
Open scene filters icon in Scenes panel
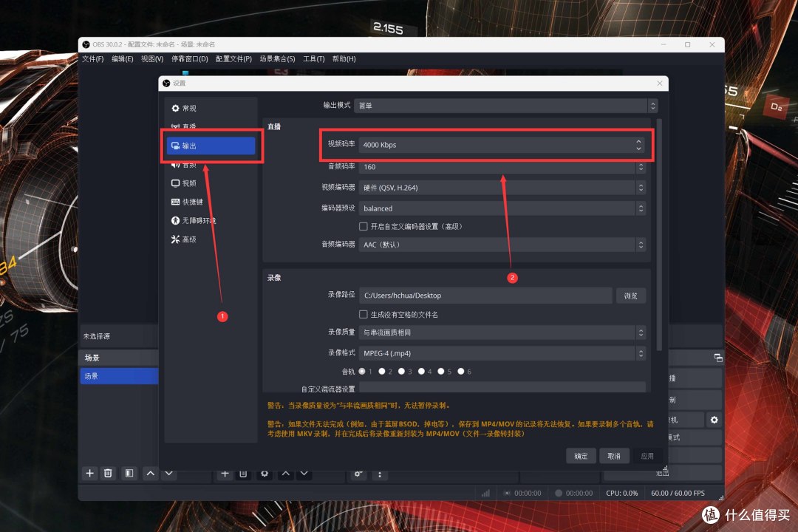129,473
